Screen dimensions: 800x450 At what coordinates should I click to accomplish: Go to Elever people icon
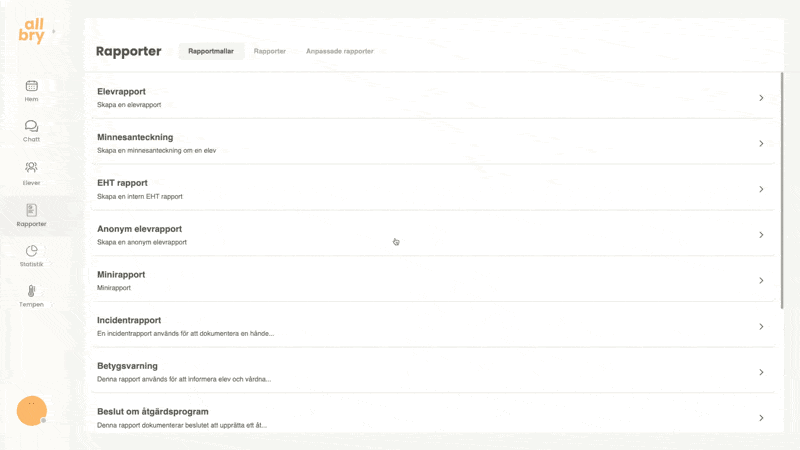point(31,167)
